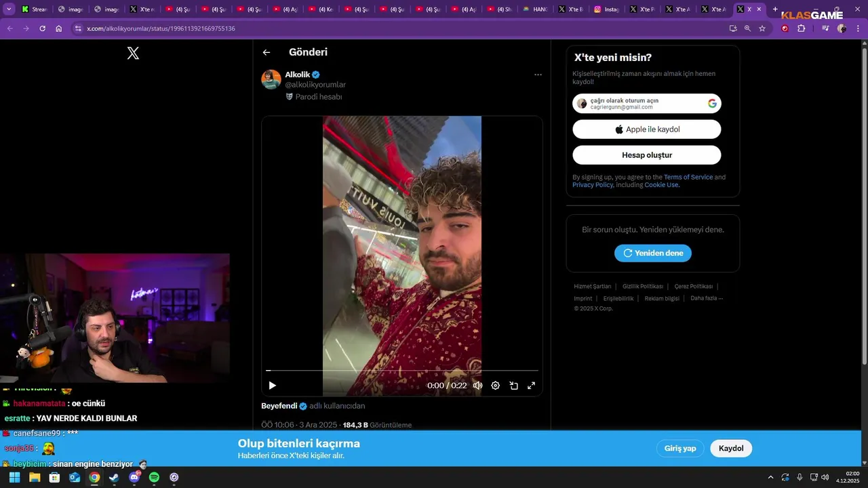This screenshot has width=868, height=488.
Task: Mute the video with the volume icon
Action: (477, 386)
